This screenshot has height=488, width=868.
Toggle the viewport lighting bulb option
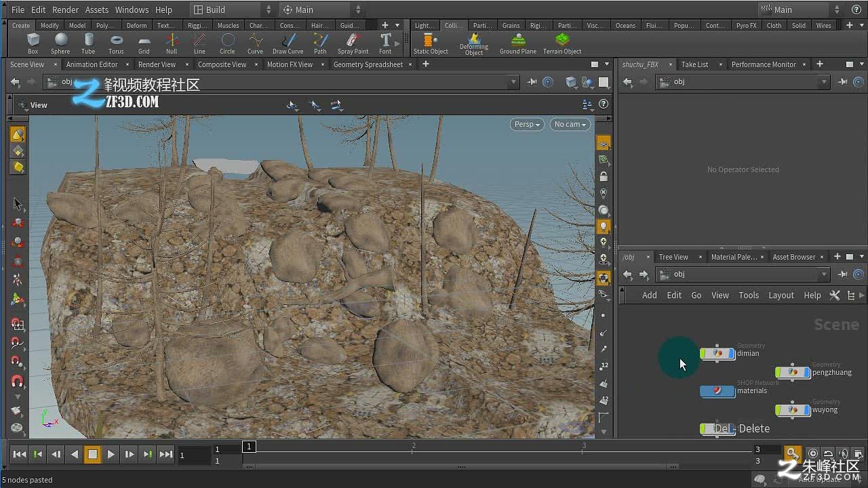tap(603, 226)
